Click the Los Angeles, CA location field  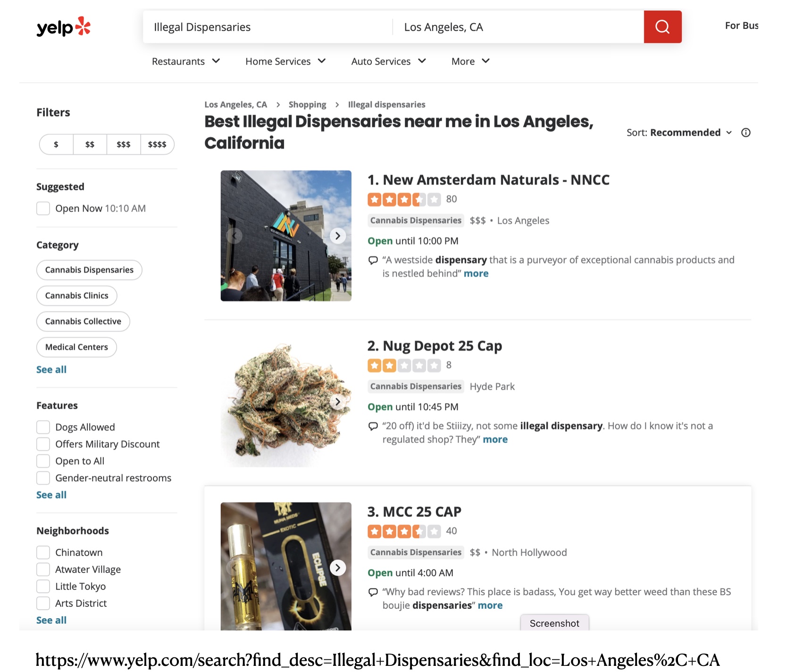click(518, 27)
